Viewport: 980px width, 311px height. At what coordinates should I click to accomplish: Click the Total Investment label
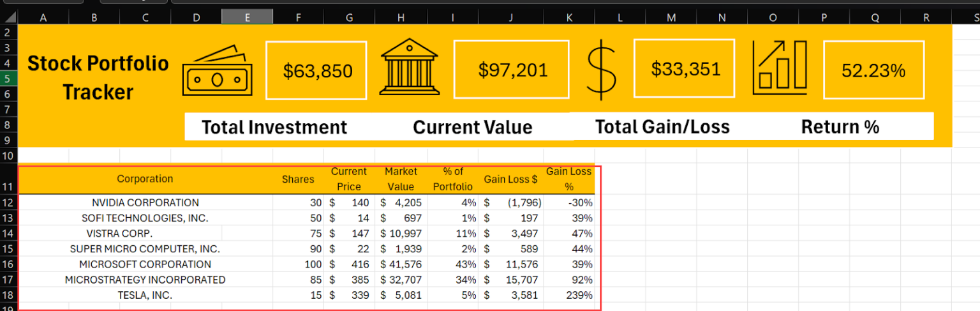274,127
